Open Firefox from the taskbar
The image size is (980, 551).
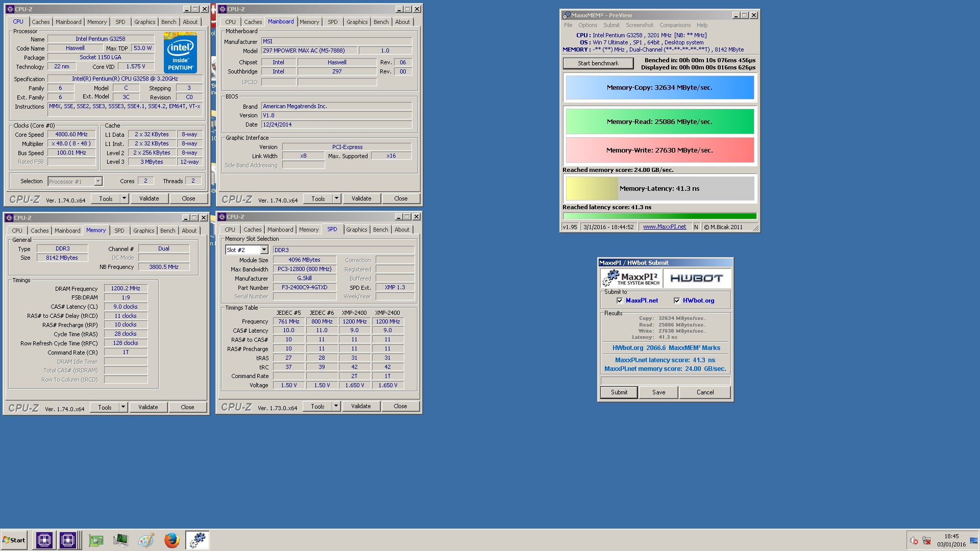coord(171,540)
